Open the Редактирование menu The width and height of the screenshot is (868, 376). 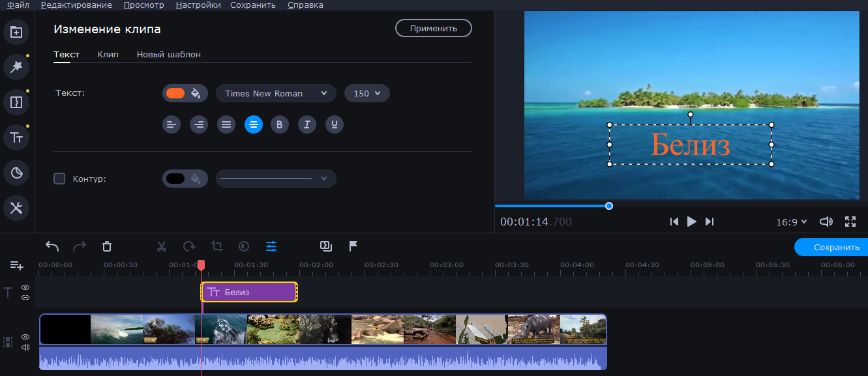[76, 5]
